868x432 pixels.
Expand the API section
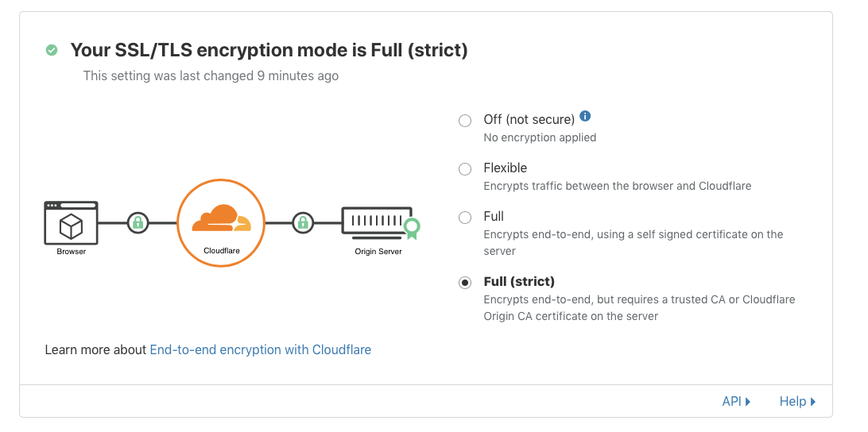pos(736,402)
